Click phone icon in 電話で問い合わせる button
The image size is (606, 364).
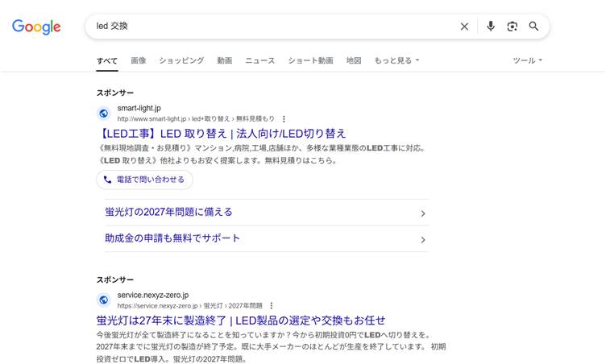point(107,180)
